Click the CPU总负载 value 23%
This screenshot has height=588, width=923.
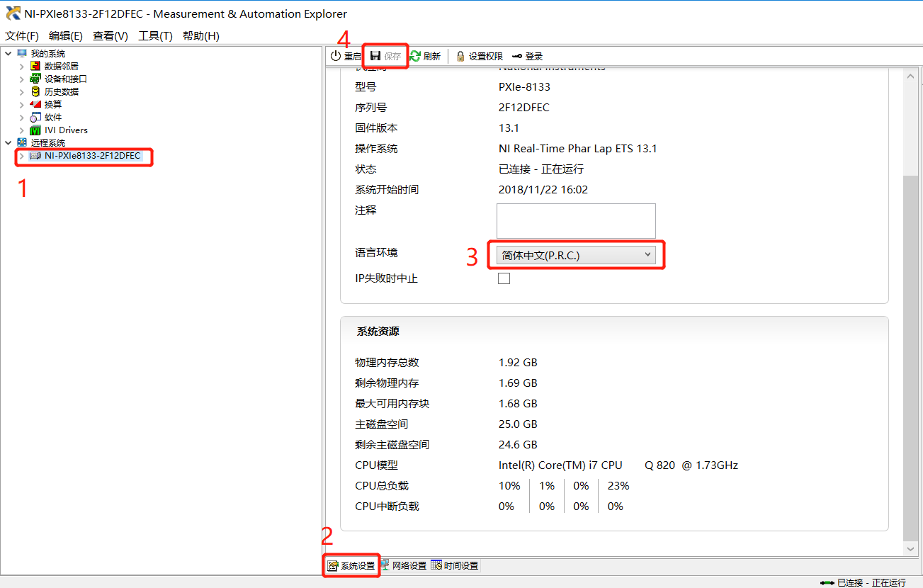[618, 486]
